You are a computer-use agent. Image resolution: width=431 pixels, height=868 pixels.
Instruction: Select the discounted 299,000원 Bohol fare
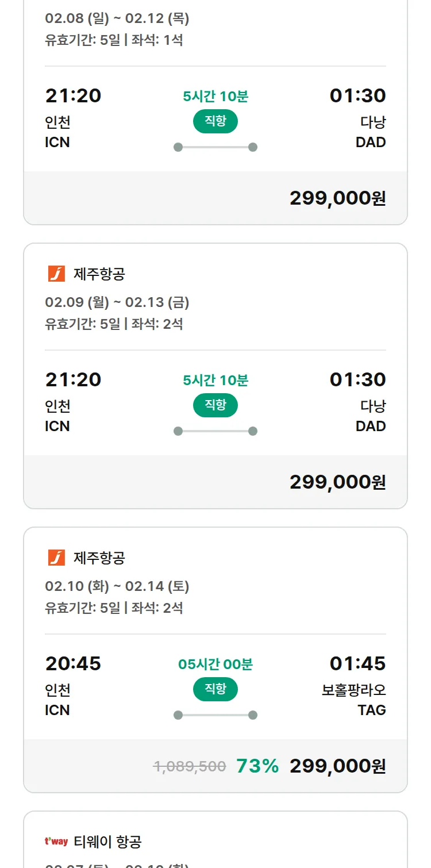pos(337,766)
